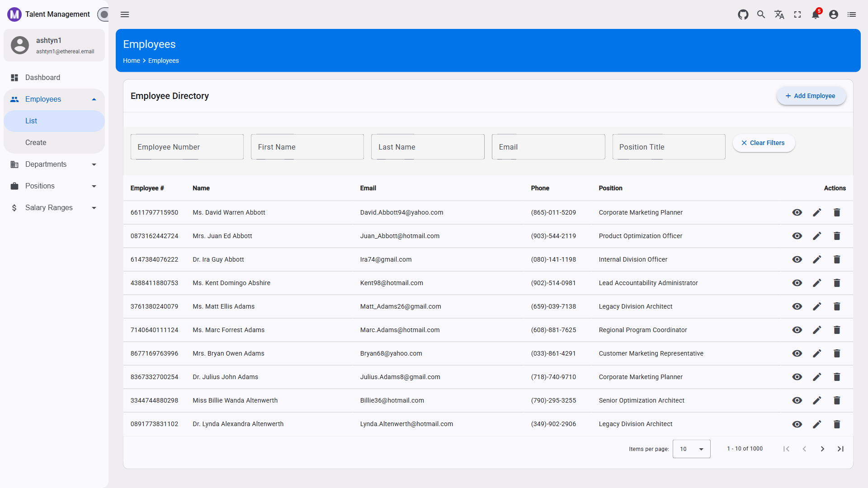
Task: Click the Add Employee button
Action: click(x=811, y=96)
